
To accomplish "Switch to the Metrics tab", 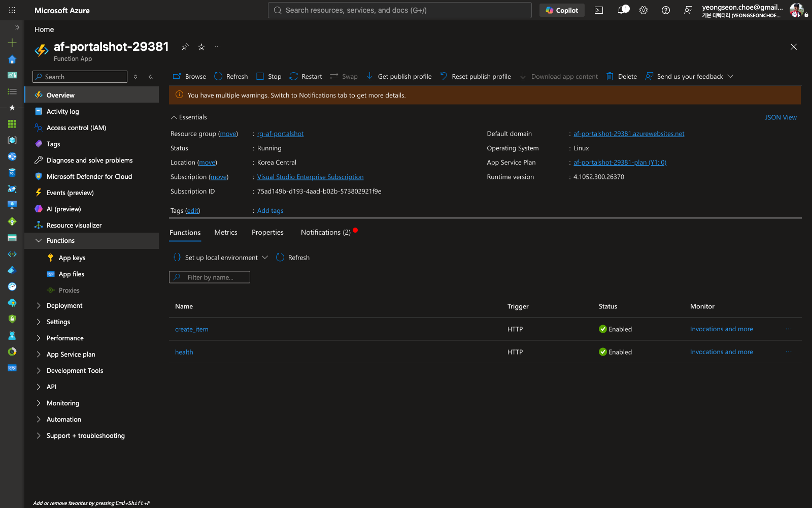I will pos(226,232).
